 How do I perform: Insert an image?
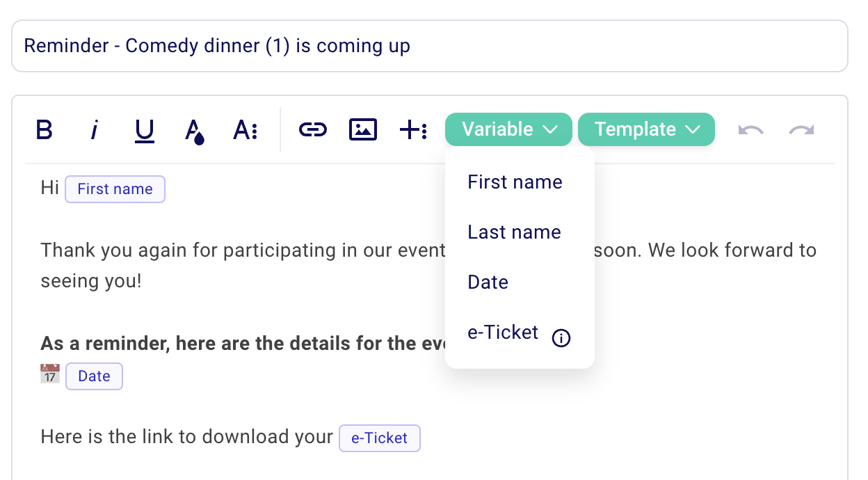(362, 129)
